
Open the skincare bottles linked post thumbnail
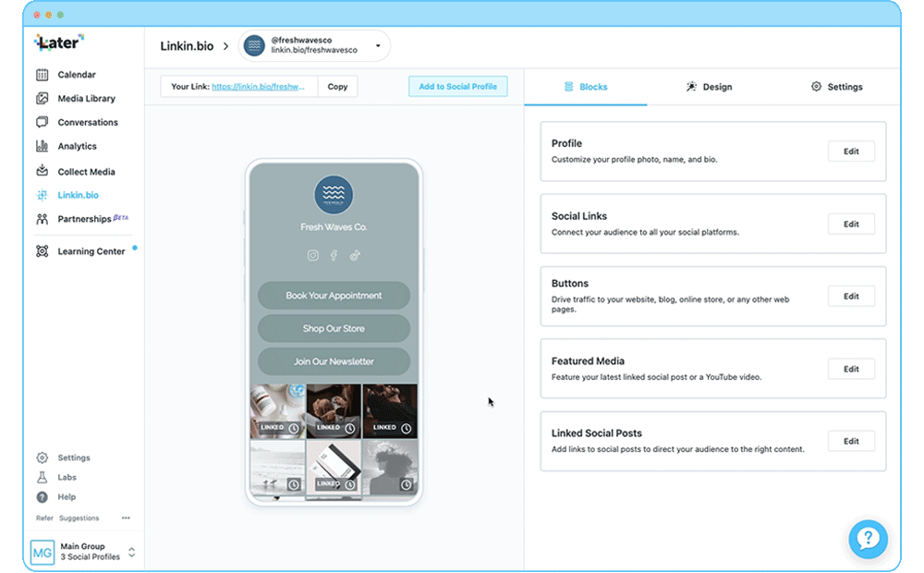[x=277, y=411]
